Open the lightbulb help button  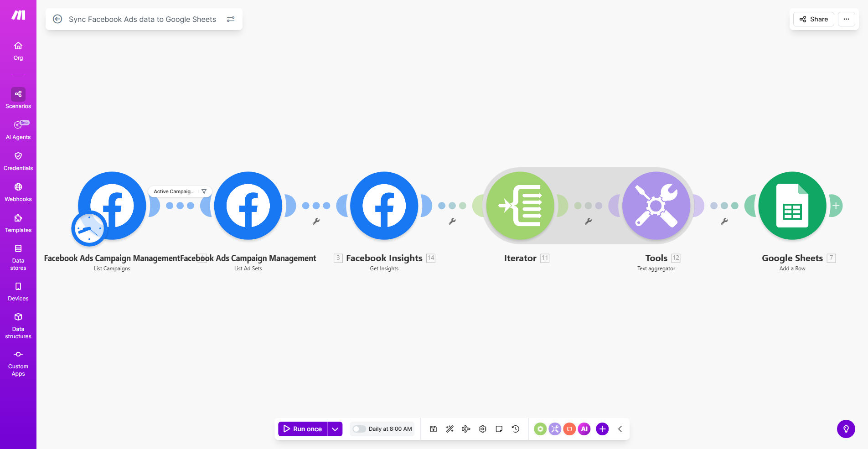[x=846, y=429]
